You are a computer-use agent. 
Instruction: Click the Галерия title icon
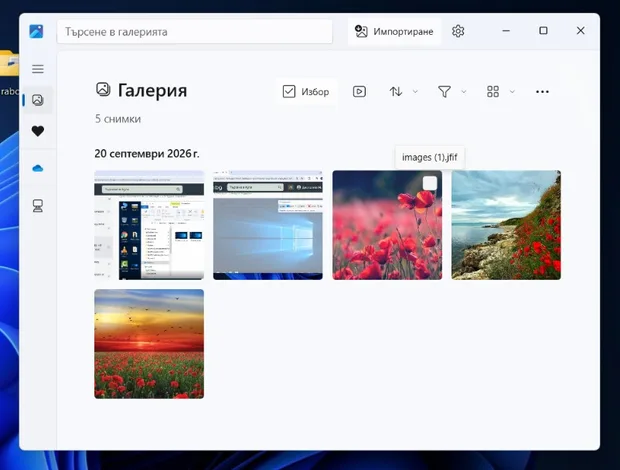tap(103, 89)
